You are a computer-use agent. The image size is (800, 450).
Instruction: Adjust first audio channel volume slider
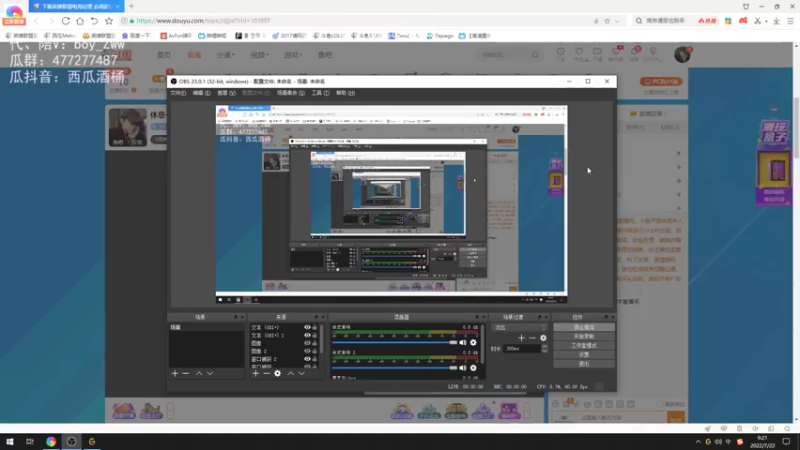[394, 342]
